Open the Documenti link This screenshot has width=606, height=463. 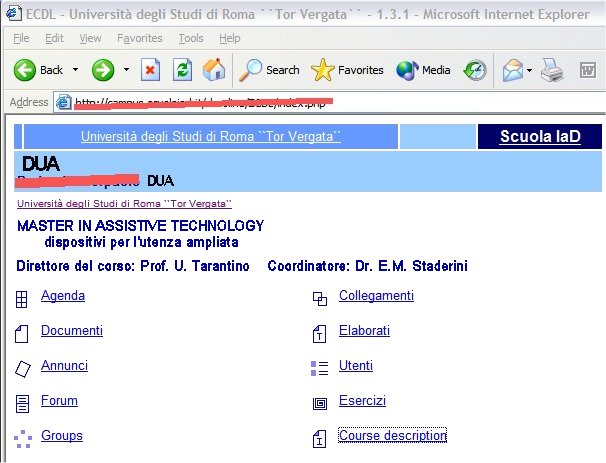tap(72, 330)
